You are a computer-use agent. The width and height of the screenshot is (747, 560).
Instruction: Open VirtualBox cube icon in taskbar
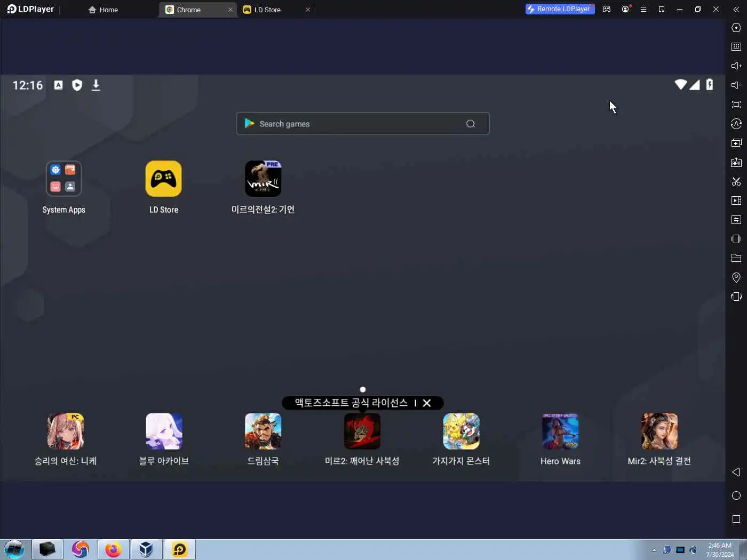(x=146, y=549)
